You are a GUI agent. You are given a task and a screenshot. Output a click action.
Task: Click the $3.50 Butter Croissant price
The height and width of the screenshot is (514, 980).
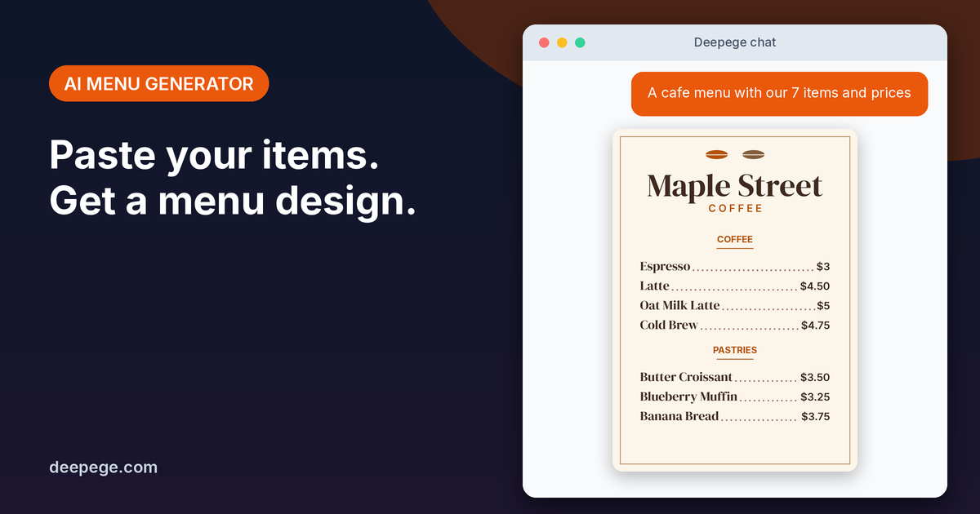point(815,378)
